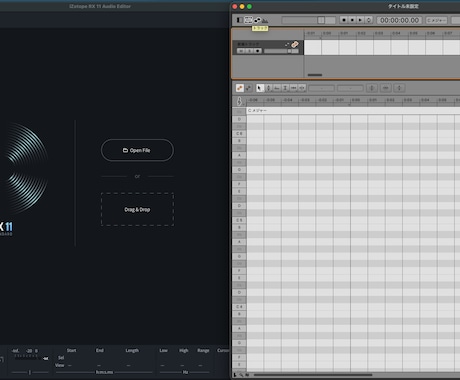Click the stop button in transport
The width and height of the screenshot is (460, 380).
click(x=352, y=20)
